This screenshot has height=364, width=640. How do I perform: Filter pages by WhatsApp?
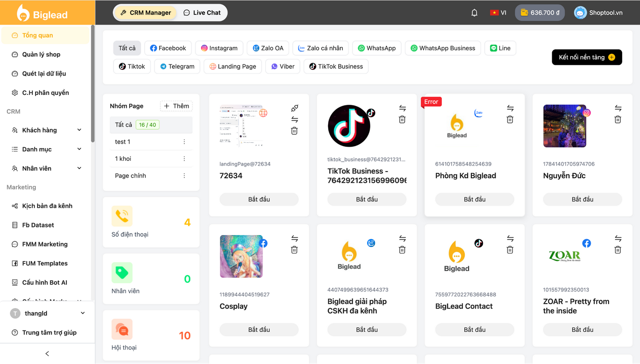click(377, 48)
